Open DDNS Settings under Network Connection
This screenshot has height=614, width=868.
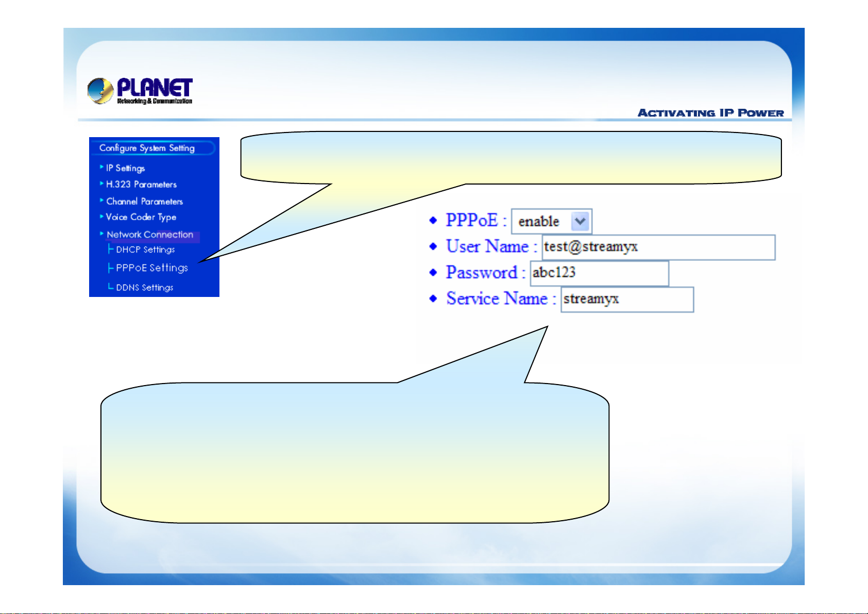[x=144, y=288]
